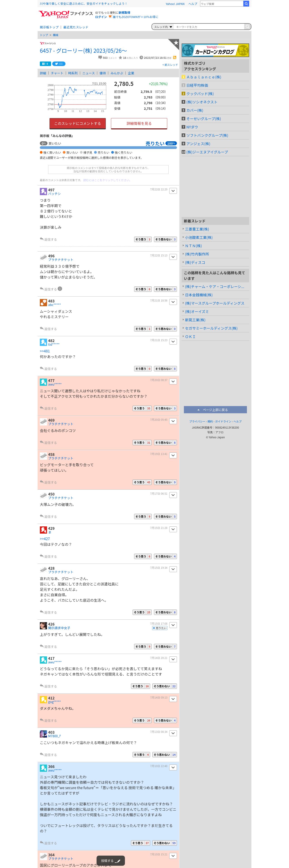289x868 pixels.
Task: Click avatar of post 496 プラチナチケット
Action: [x=43, y=257]
